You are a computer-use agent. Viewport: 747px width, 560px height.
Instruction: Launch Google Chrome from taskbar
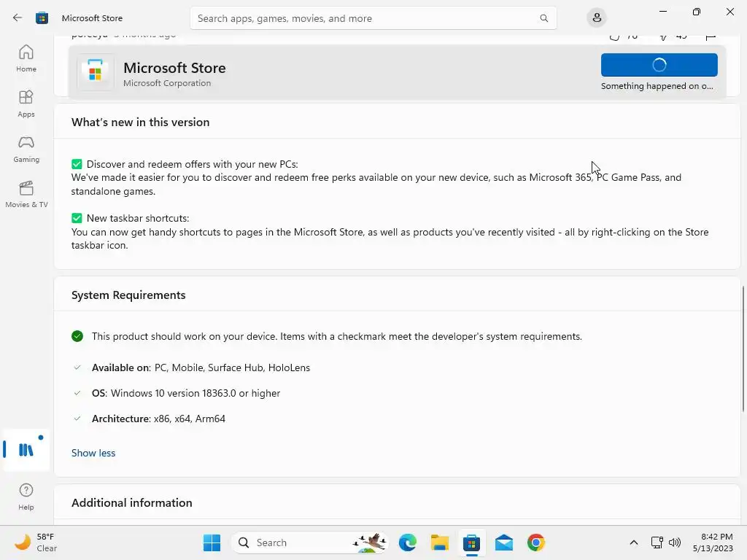(536, 542)
